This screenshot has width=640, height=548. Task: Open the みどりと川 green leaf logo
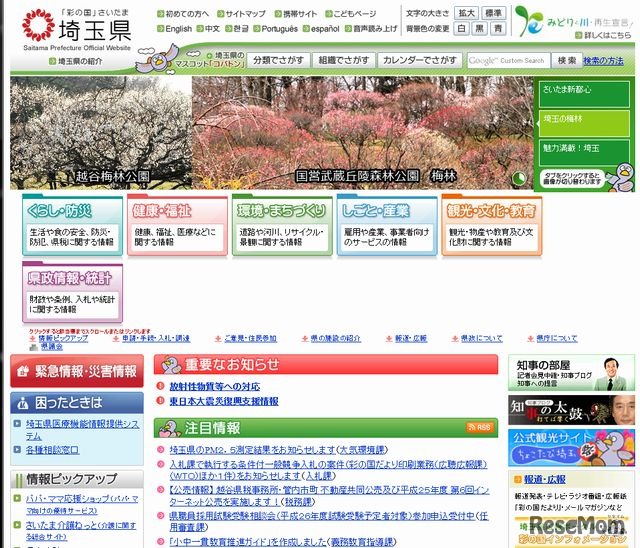(528, 21)
